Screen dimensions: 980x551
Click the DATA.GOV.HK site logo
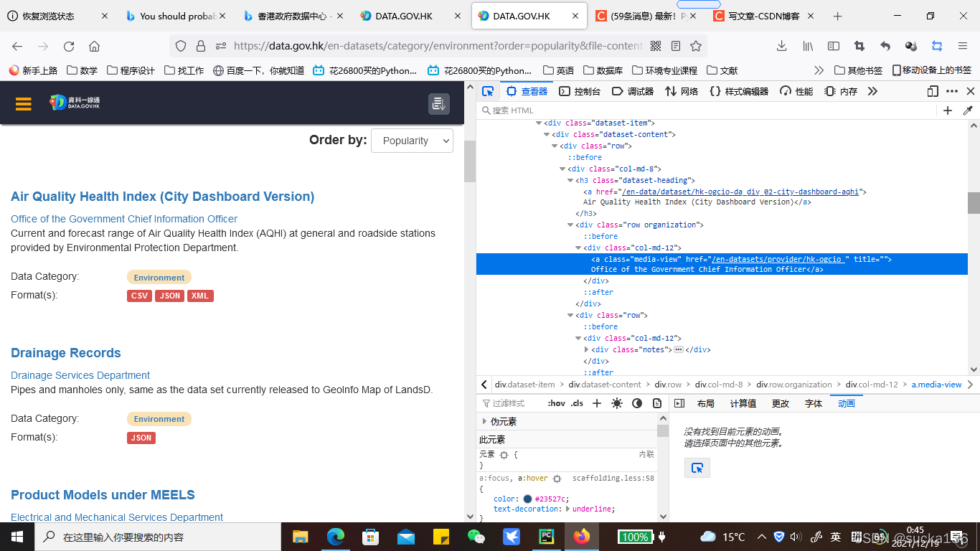[75, 103]
